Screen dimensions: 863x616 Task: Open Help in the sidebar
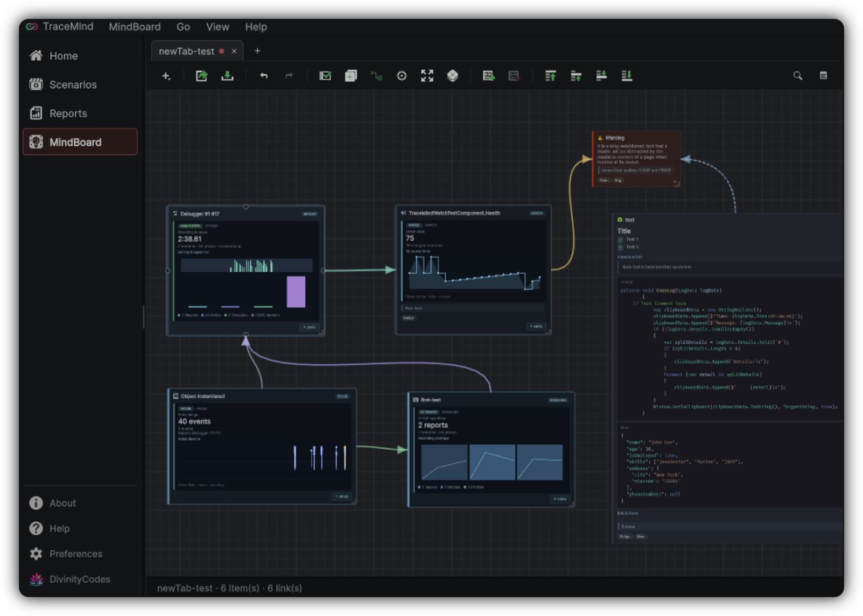tap(80, 528)
